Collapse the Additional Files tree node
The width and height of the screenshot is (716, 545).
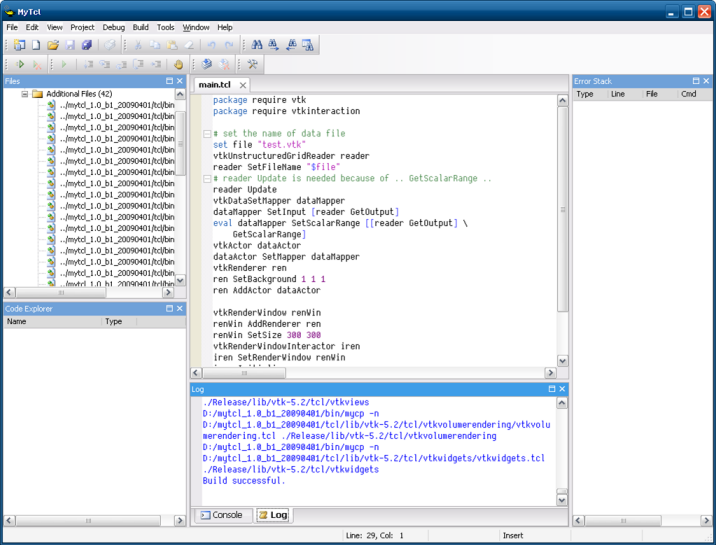pos(25,94)
